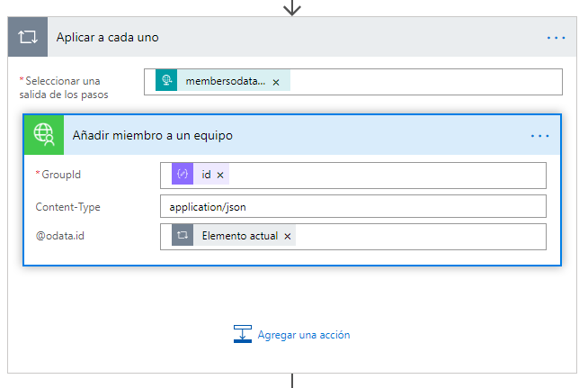
Task: Open the Añadir miembro a un equipo ellipsis menu
Action: 539,136
